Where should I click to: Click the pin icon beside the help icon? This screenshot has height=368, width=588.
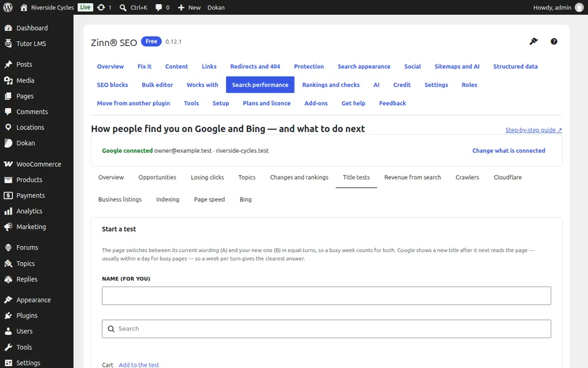click(x=533, y=41)
